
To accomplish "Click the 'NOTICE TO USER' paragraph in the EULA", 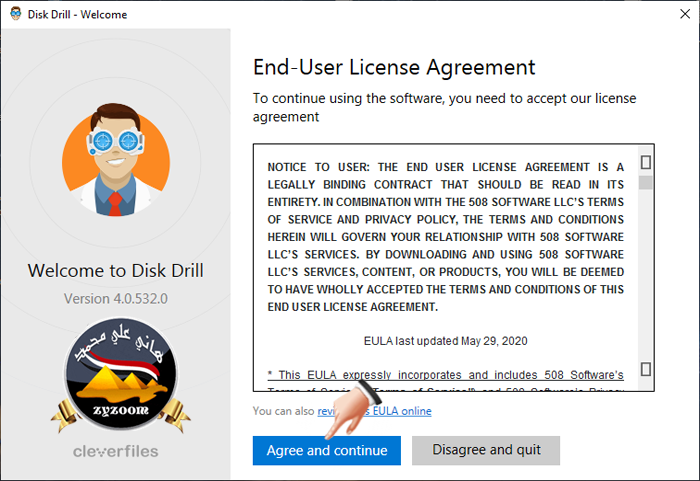I will [x=446, y=237].
